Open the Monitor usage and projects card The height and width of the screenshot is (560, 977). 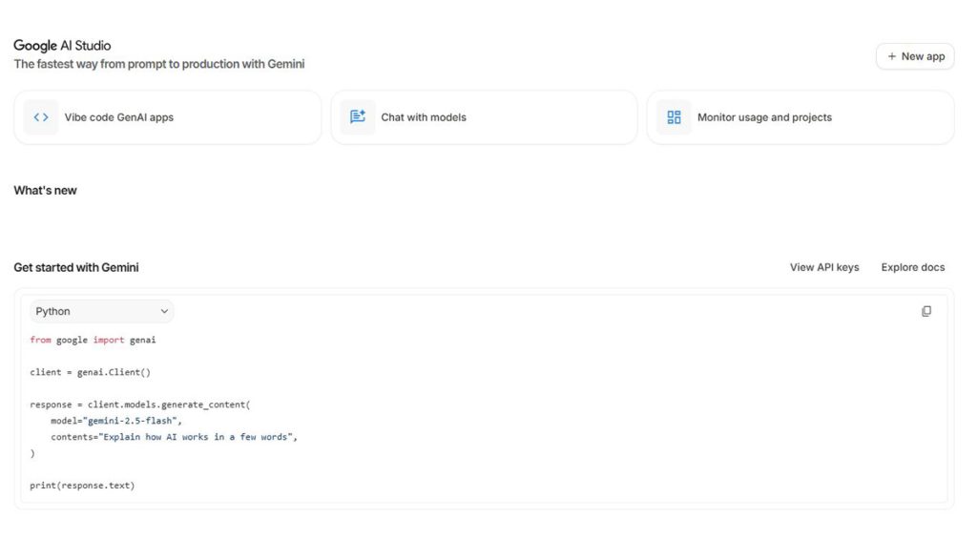pos(800,117)
